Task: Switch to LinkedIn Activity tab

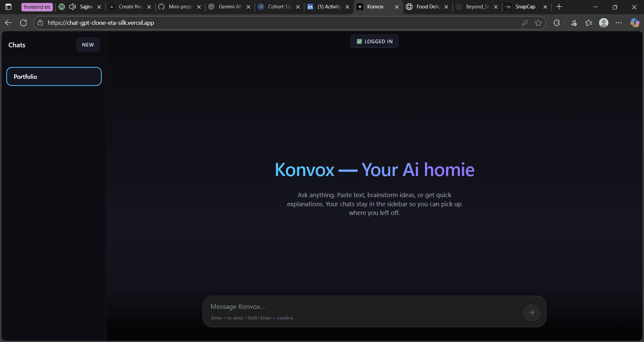Action: [x=329, y=7]
